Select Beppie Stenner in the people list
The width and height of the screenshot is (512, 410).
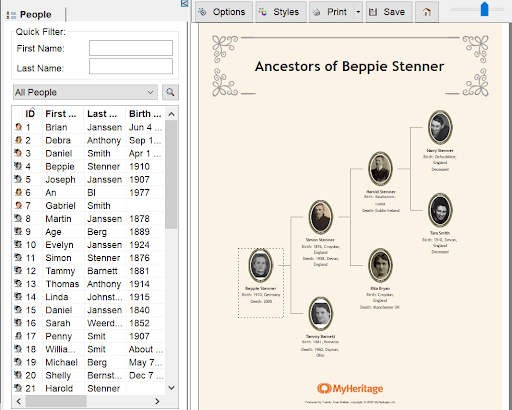pos(89,167)
